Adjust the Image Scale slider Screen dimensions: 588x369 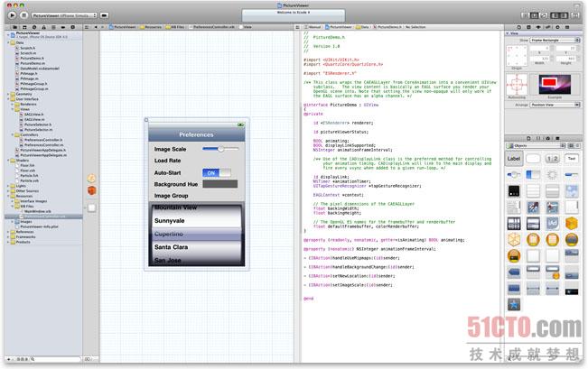220,149
